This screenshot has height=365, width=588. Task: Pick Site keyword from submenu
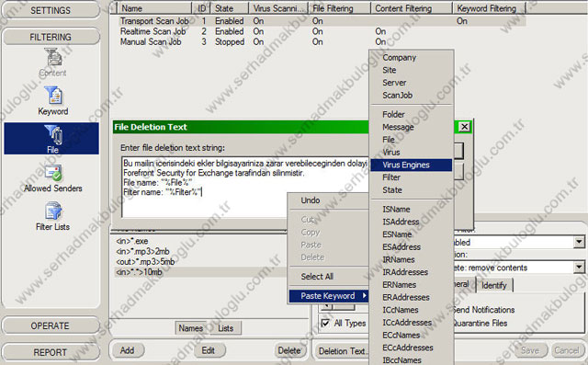pos(411,70)
